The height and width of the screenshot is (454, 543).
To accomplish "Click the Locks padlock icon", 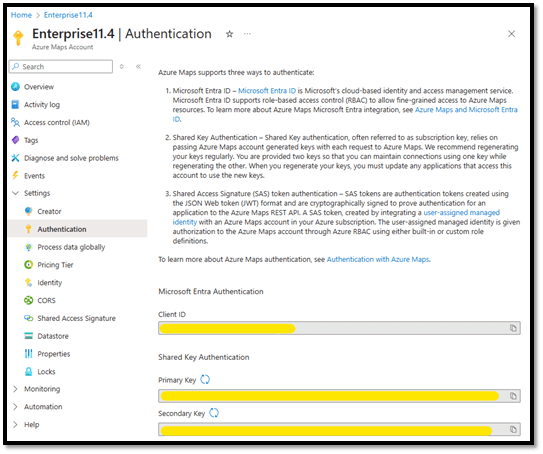I will pos(29,372).
